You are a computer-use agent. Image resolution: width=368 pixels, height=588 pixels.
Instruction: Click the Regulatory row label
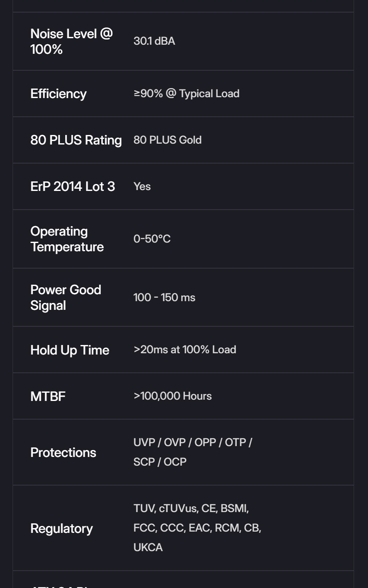coord(61,529)
